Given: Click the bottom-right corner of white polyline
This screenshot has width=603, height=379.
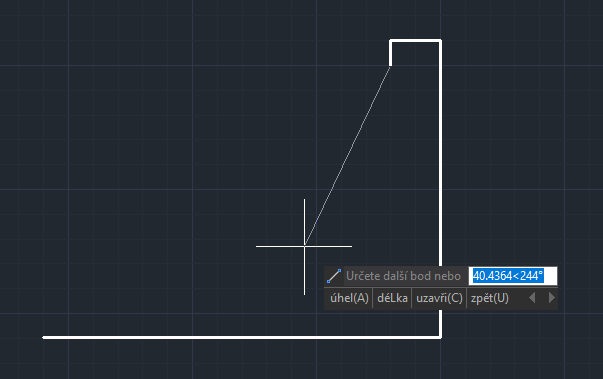Looking at the screenshot, I should point(440,337).
